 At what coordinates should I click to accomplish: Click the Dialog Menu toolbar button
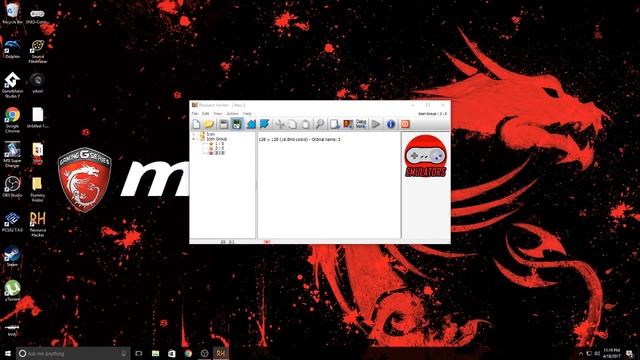tap(361, 124)
